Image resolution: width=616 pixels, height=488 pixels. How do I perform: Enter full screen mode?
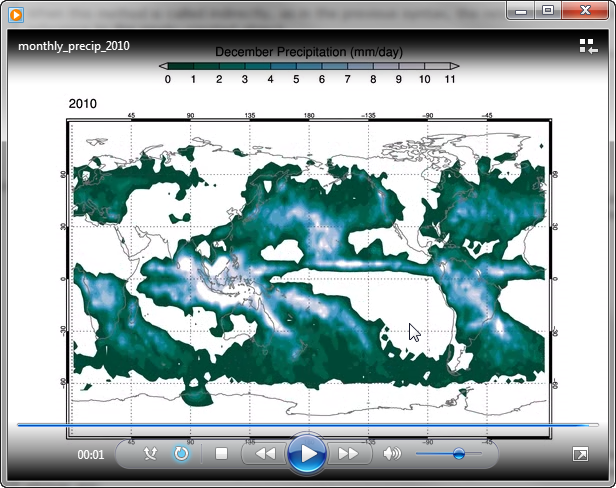(580, 454)
